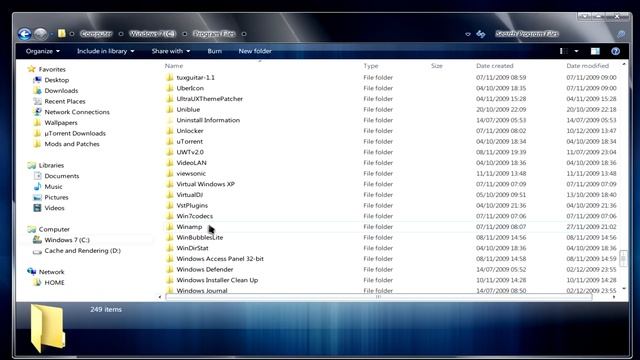This screenshot has width=640, height=360.
Task: Select Cache and Rendering (D:) drive
Action: pos(82,251)
